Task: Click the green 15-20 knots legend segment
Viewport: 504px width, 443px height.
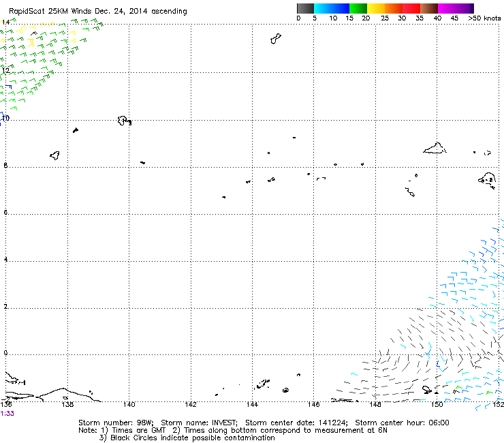Action: click(358, 8)
